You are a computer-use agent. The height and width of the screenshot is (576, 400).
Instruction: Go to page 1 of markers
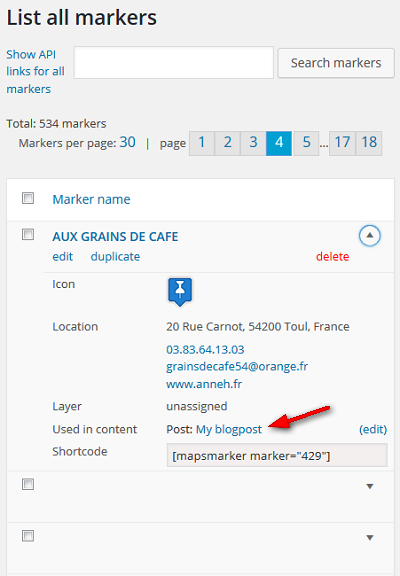pyautogui.click(x=202, y=143)
